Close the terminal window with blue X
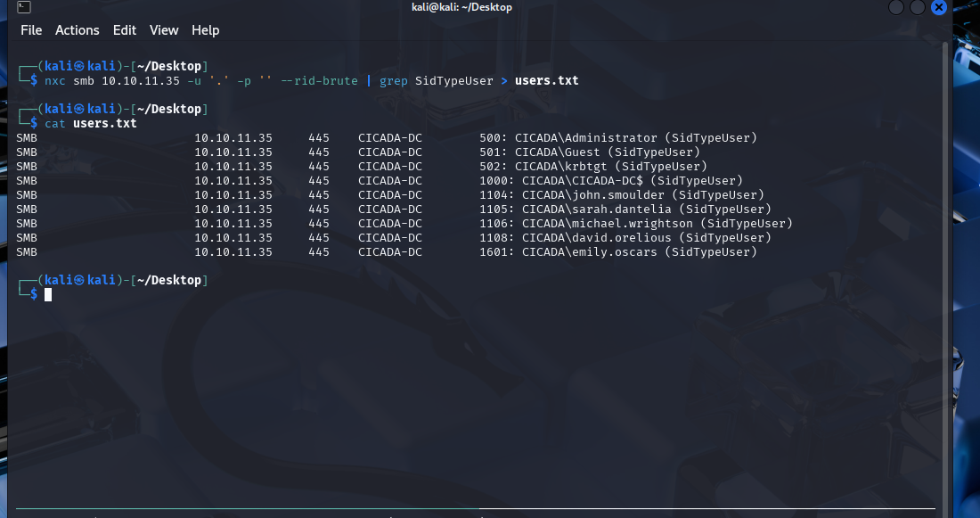This screenshot has width=980, height=518. (938, 7)
